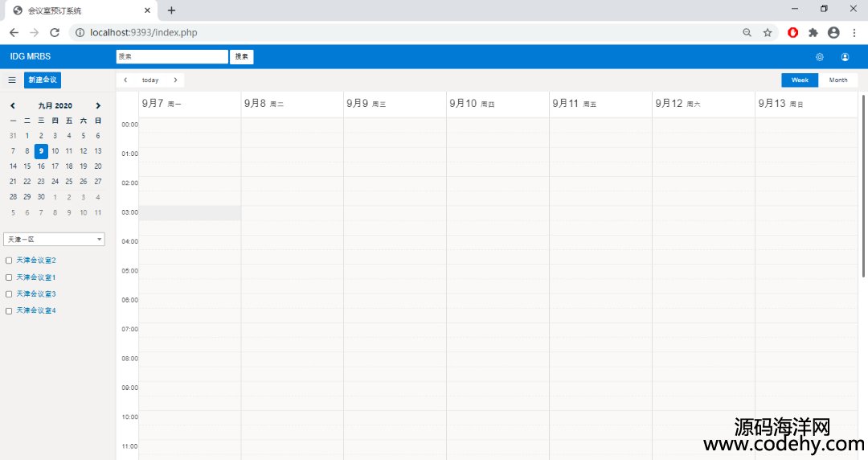
Task: Open the browser's three-dot menu
Action: (x=854, y=33)
